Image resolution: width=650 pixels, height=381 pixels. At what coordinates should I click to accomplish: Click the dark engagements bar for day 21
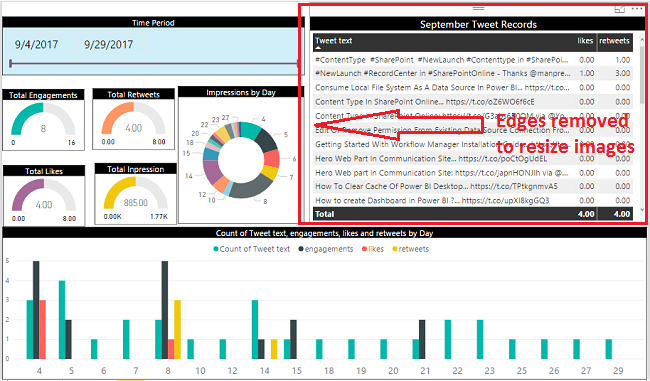(422, 339)
